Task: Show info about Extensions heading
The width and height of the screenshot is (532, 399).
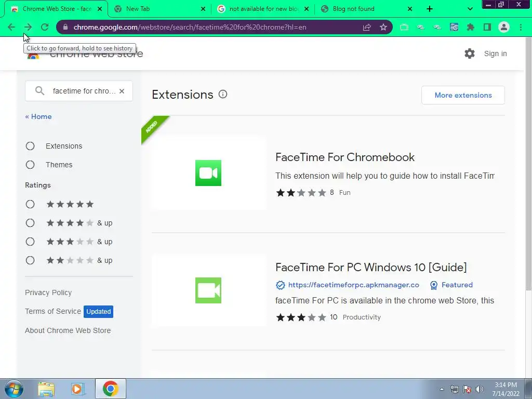Action: point(223,95)
